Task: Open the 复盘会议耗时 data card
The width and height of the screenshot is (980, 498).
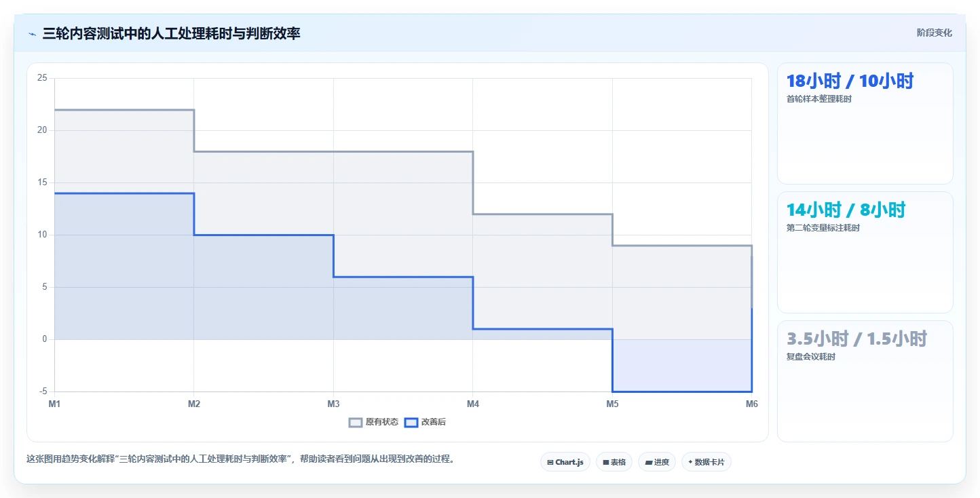Action: coord(865,381)
